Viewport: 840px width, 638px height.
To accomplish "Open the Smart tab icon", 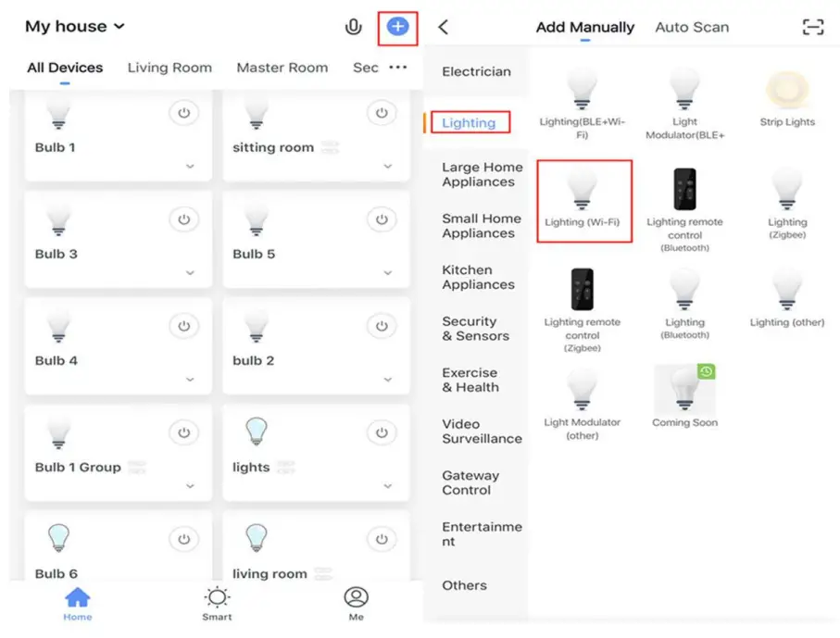I will click(218, 602).
